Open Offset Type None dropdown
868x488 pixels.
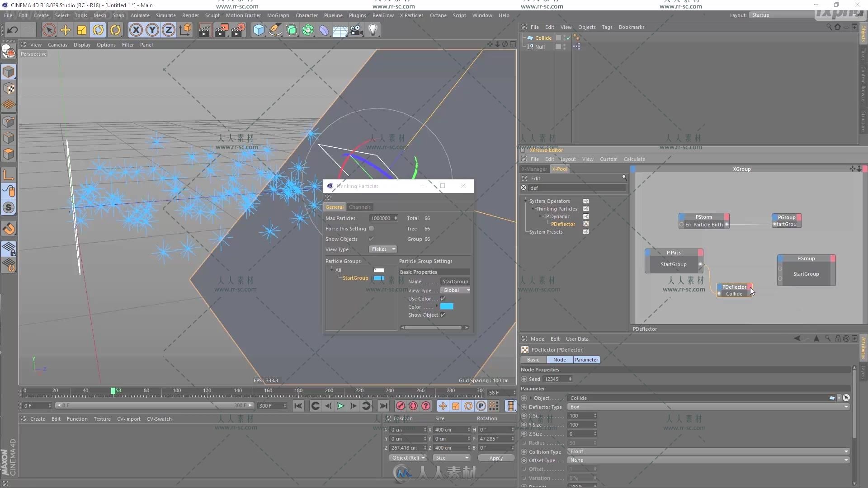[x=708, y=460]
